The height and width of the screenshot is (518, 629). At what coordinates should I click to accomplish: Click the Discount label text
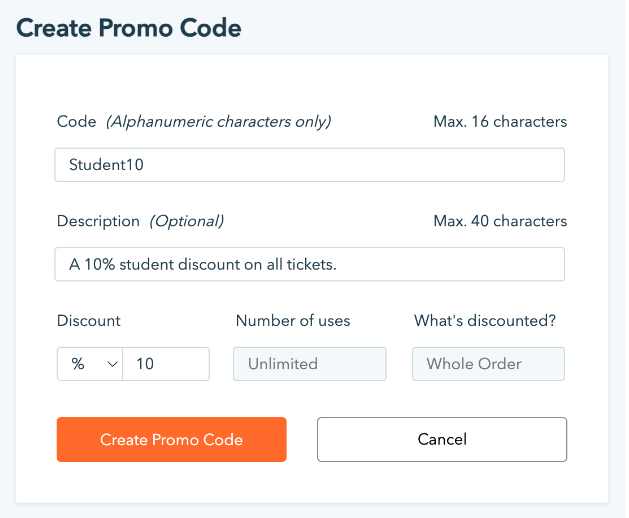click(89, 321)
